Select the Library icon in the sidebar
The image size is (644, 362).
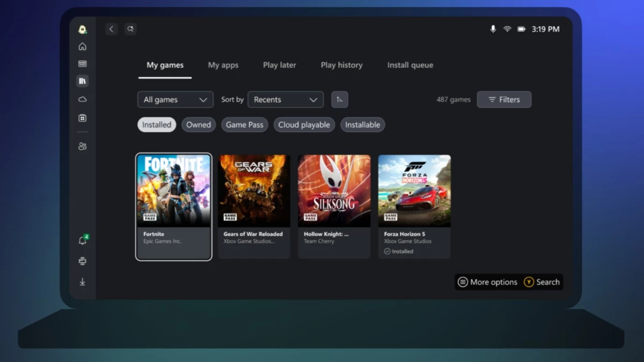[x=82, y=80]
